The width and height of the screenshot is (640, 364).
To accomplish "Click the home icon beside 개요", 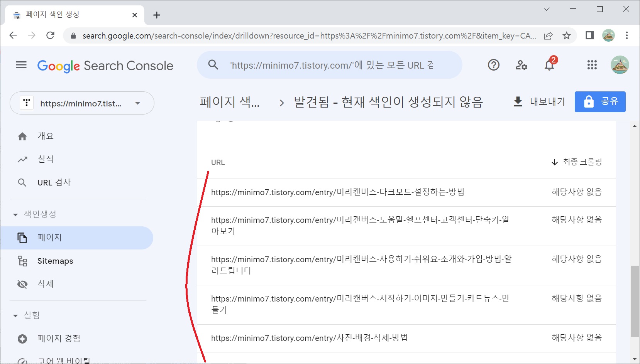I will [x=22, y=136].
